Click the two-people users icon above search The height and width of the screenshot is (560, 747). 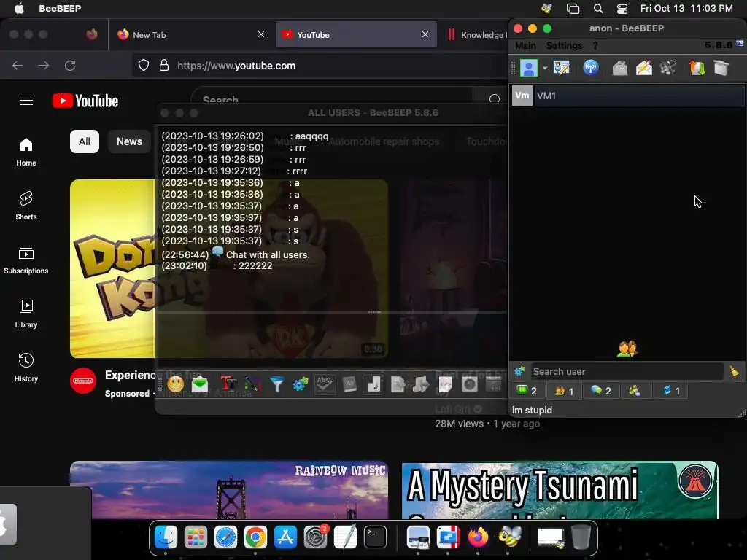click(x=627, y=349)
